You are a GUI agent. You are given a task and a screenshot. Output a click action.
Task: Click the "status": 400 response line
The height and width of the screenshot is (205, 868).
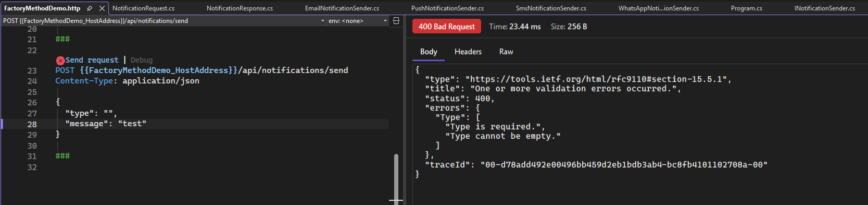460,99
